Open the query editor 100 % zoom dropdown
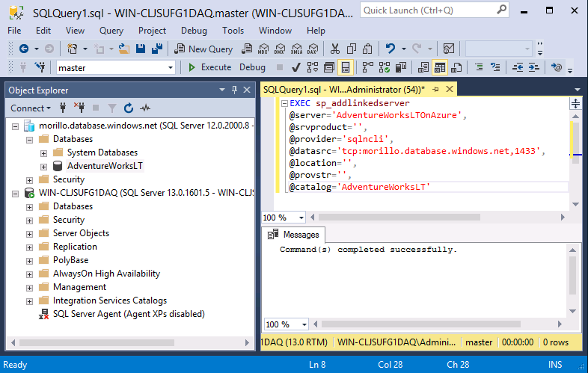This screenshot has width=588, height=373. pyautogui.click(x=301, y=218)
